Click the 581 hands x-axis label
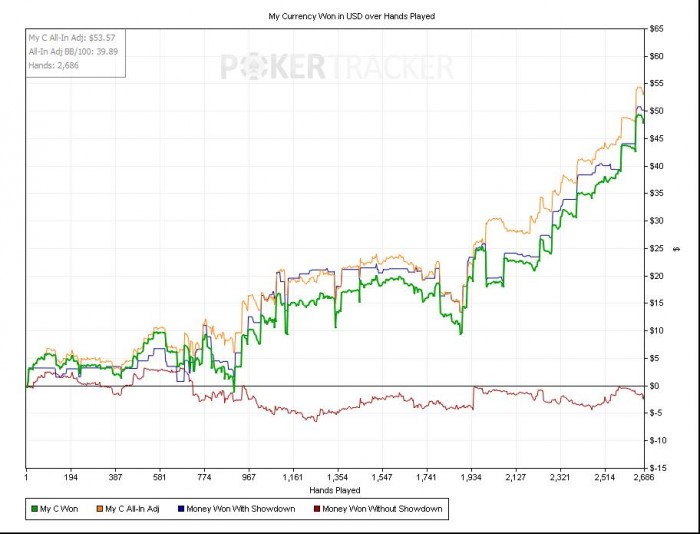This screenshot has height=534, width=700. (x=159, y=477)
